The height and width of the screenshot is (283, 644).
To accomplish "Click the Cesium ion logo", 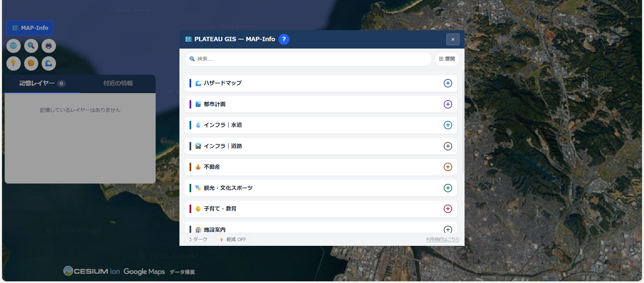I will [92, 271].
